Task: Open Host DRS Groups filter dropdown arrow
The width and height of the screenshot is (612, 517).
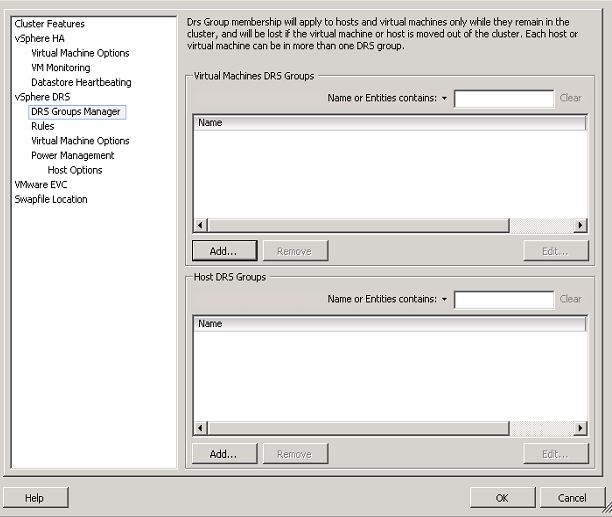Action: coord(444,299)
